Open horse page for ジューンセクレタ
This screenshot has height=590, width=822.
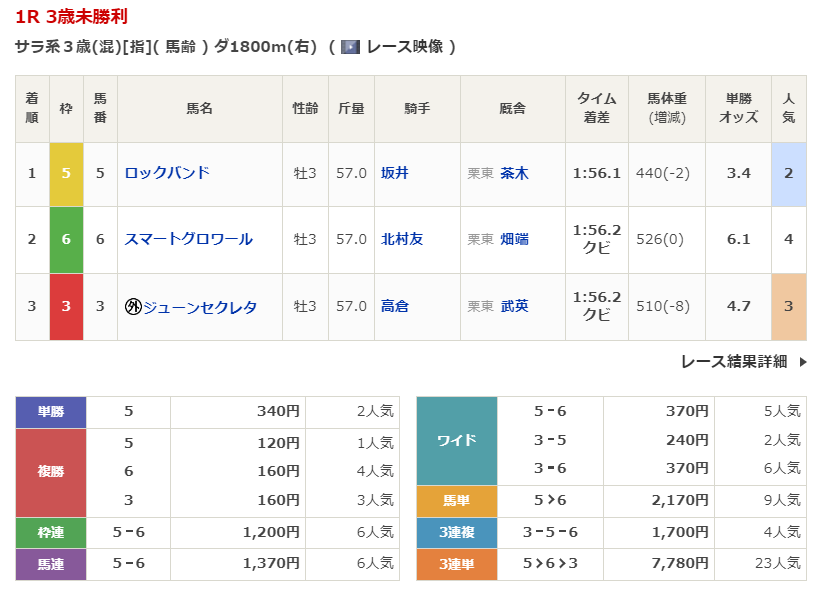[x=199, y=307]
